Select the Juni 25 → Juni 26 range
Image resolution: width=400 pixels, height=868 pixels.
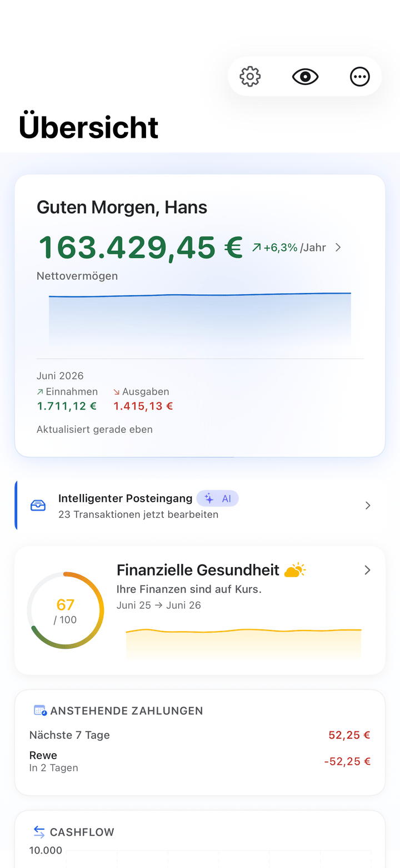coord(159,605)
